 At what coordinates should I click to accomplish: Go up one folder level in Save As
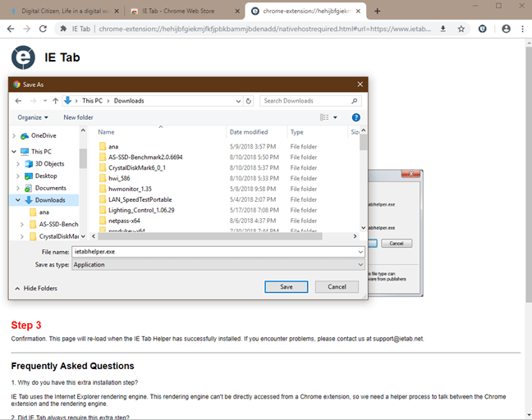(56, 101)
